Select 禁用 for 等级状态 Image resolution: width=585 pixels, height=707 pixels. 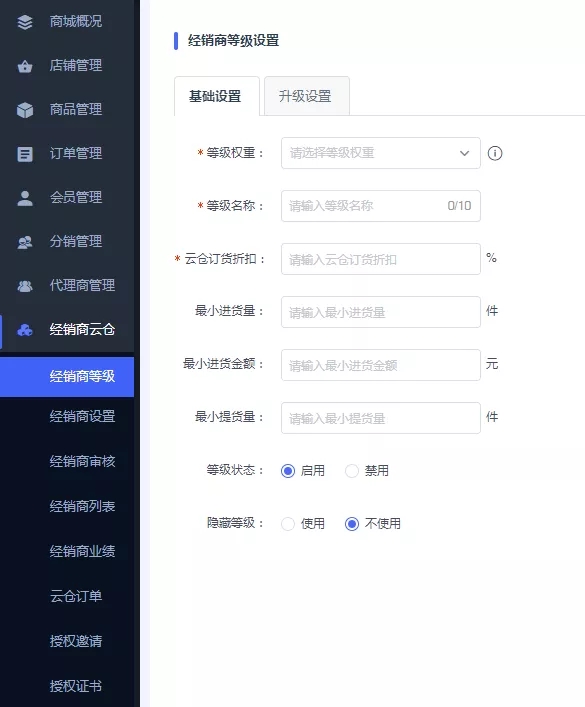(x=352, y=471)
